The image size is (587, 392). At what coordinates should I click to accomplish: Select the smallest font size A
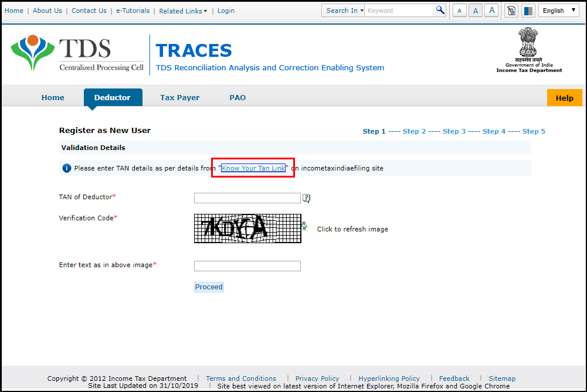[x=459, y=10]
